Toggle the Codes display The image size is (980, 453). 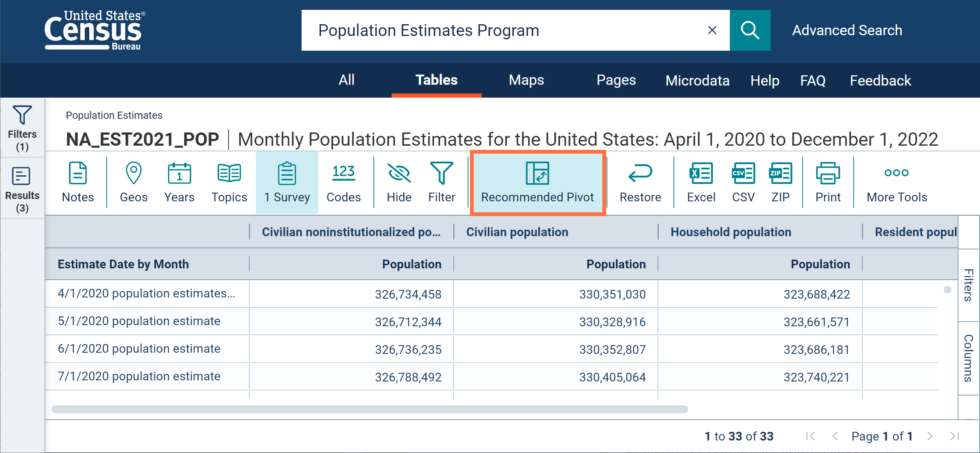[344, 182]
